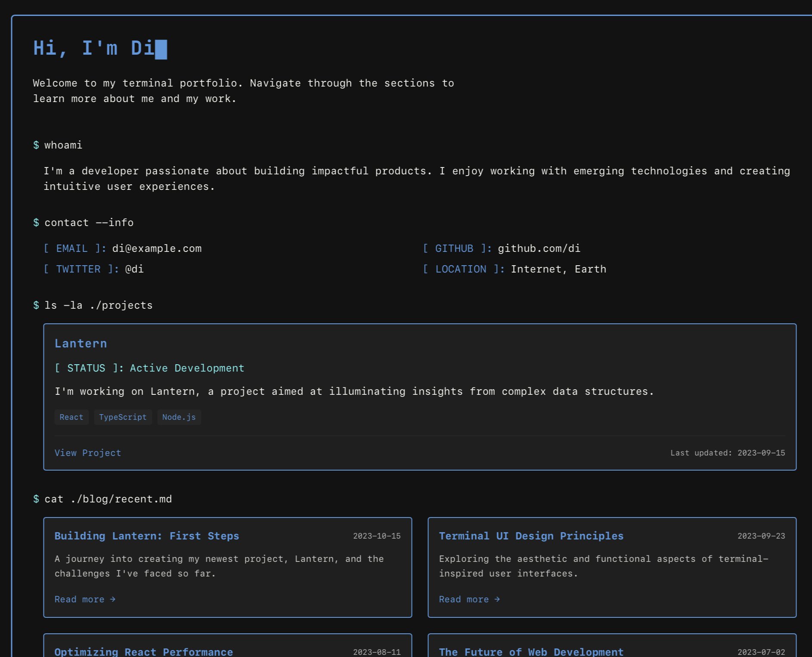This screenshot has height=657, width=812.
Task: Click the TypeScript tech tag
Action: (123, 417)
